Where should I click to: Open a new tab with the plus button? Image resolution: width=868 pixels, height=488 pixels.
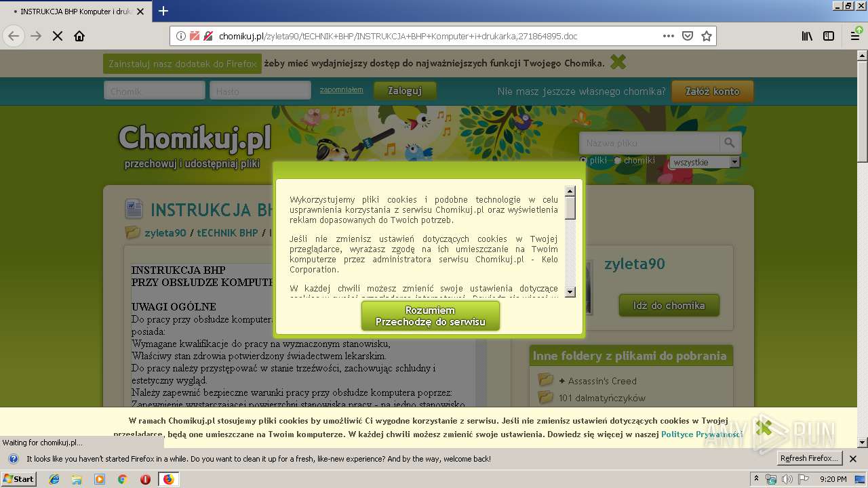click(x=163, y=11)
